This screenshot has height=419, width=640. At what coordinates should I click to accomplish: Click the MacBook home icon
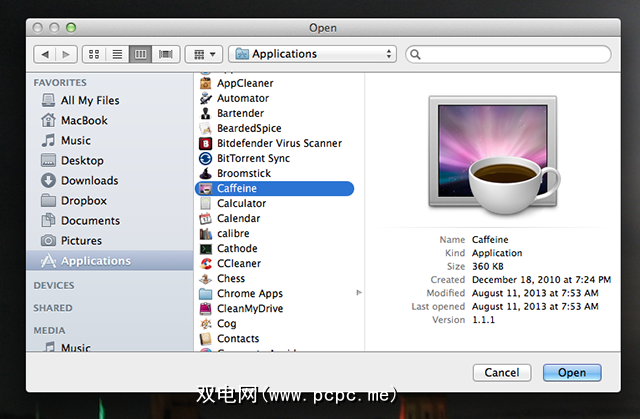click(48, 120)
